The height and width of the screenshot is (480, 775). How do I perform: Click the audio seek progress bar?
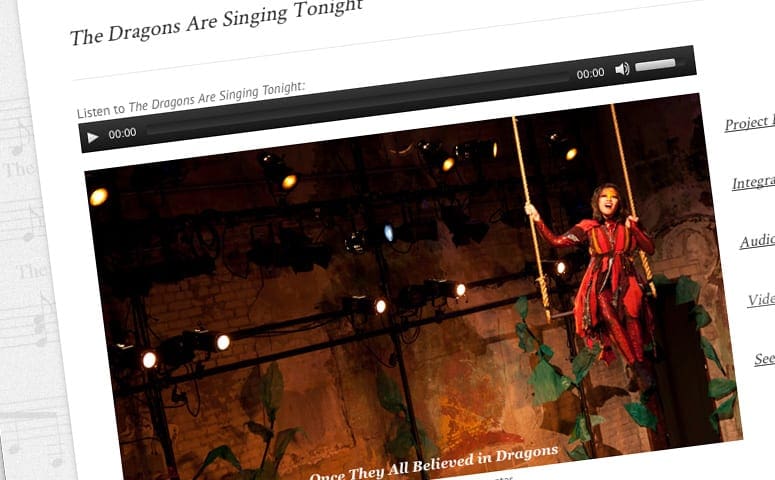(x=358, y=103)
